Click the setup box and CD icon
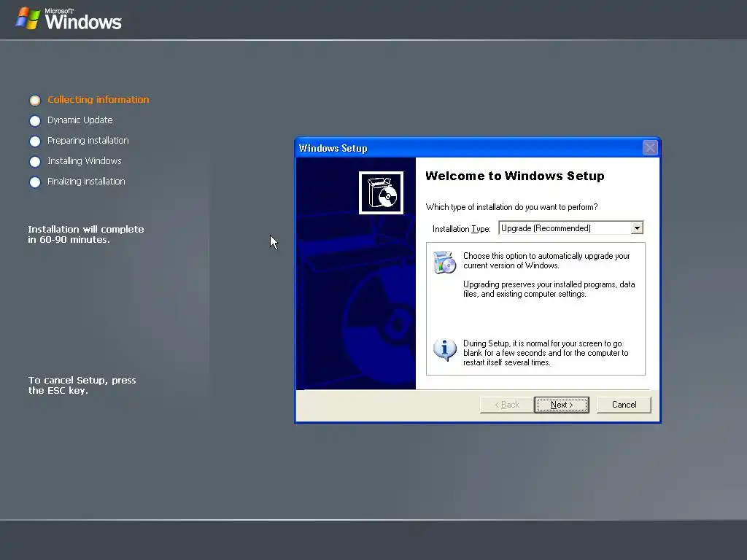Viewport: 747px width, 560px height. [x=381, y=192]
